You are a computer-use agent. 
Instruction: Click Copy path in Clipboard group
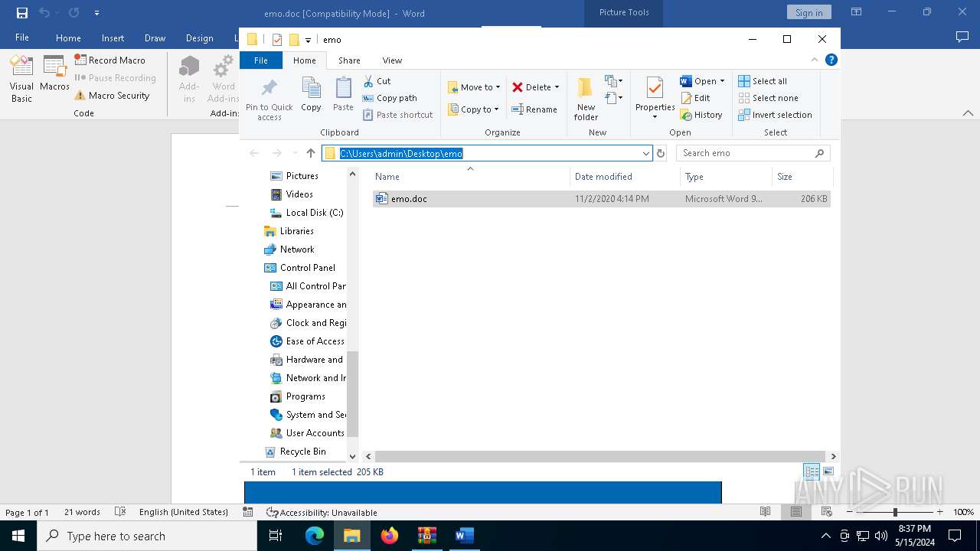[390, 98]
